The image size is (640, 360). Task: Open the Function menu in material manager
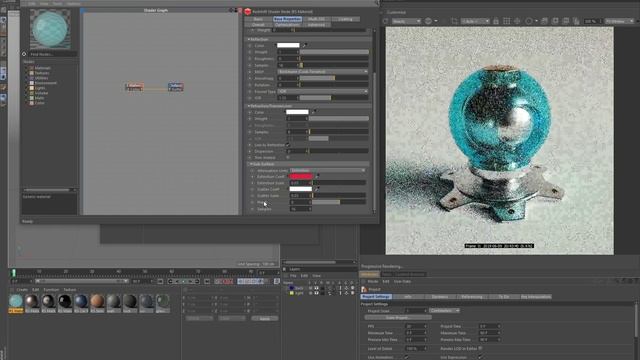(51, 289)
